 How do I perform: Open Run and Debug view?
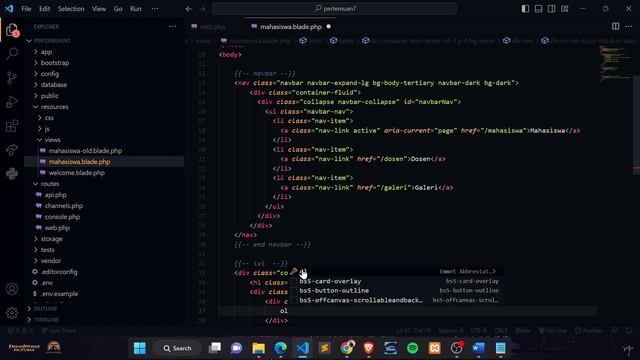pos(12,102)
